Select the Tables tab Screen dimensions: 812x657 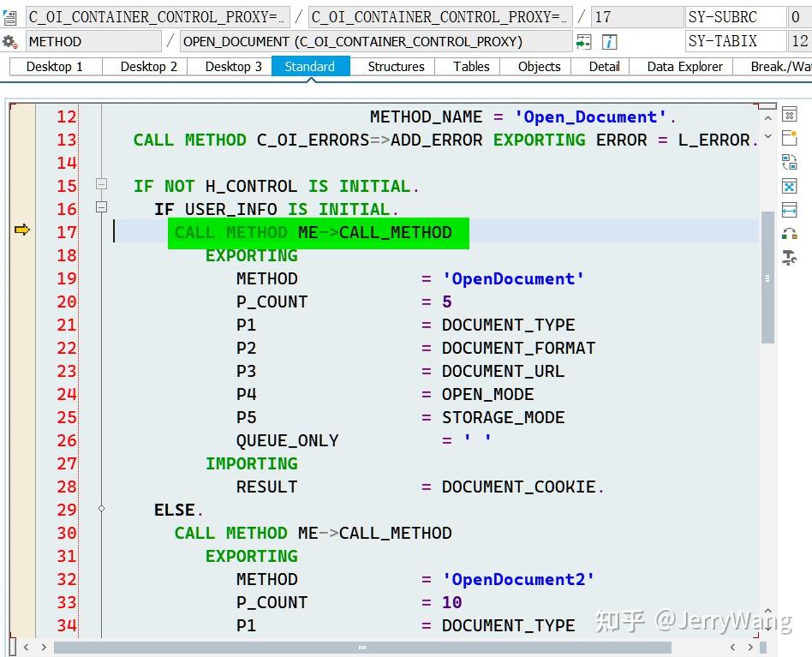[470, 66]
